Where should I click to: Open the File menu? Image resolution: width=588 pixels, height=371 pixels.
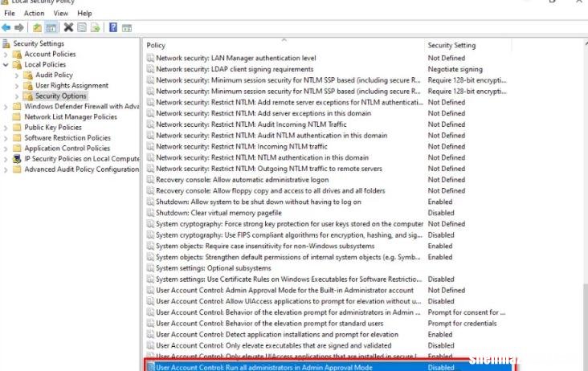click(10, 13)
